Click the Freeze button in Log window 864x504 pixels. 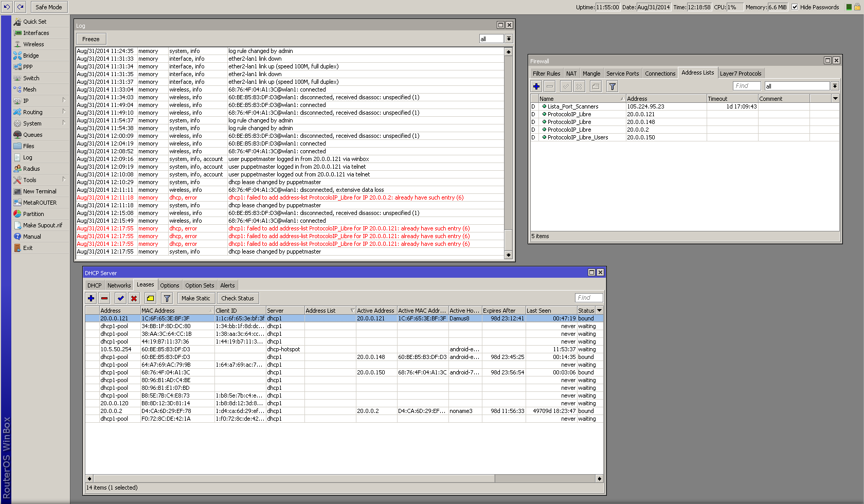coord(91,39)
